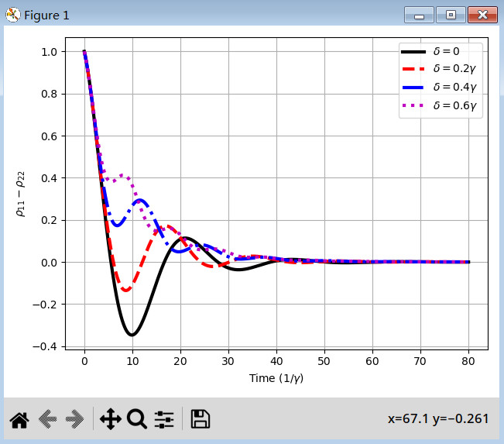Click the Forward arrow to next view
This screenshot has height=444, width=504.
(74, 419)
